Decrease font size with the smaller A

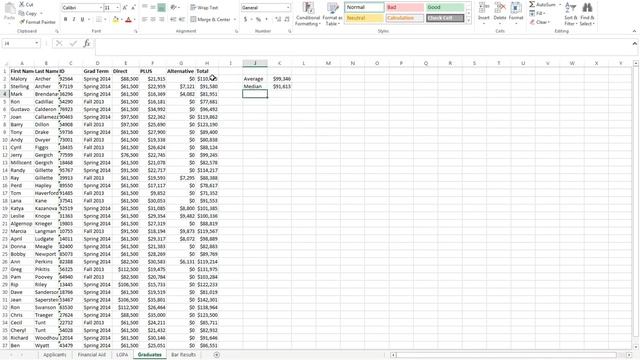[133, 8]
